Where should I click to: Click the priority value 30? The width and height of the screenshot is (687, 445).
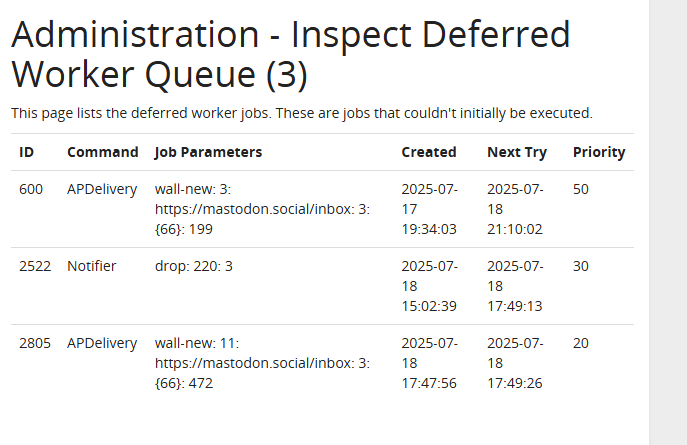pyautogui.click(x=581, y=266)
